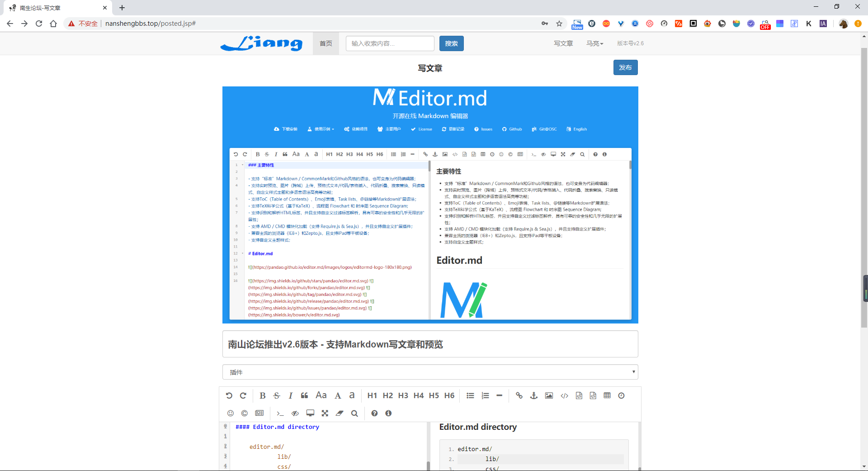This screenshot has height=471, width=868.
Task: Insert an H6 heading
Action: click(x=449, y=395)
